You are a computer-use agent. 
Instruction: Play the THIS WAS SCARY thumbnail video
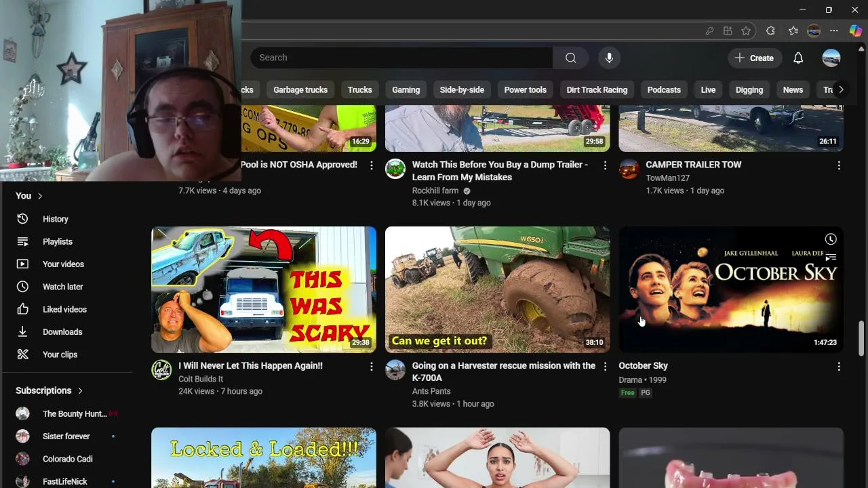(264, 289)
